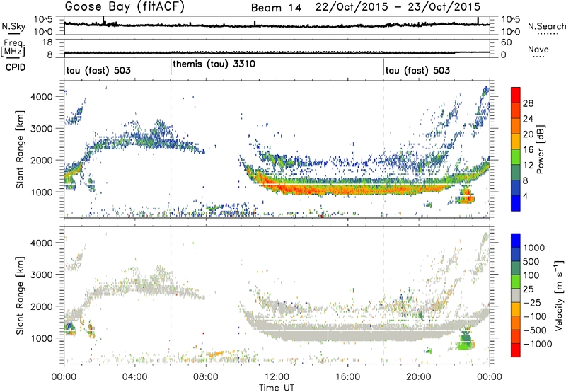Click the 1000 tick in the power panel
The height and width of the screenshot is (392, 566).
point(42,192)
